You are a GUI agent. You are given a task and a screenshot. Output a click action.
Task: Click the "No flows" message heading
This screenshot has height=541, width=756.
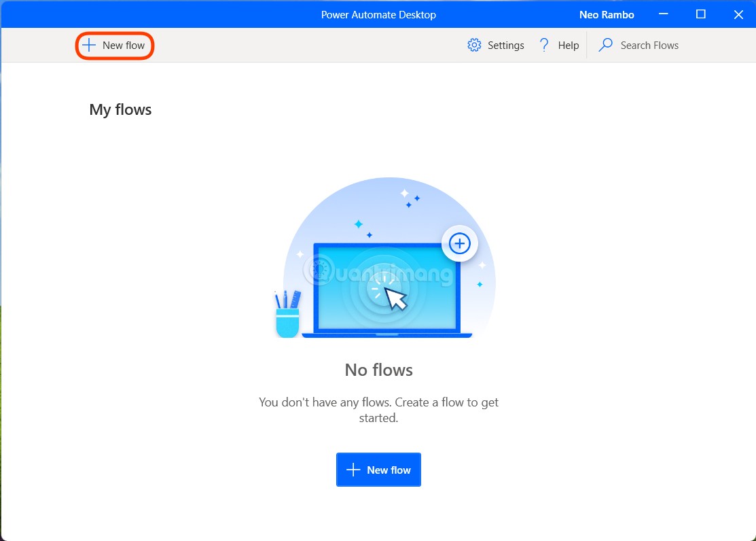click(378, 370)
